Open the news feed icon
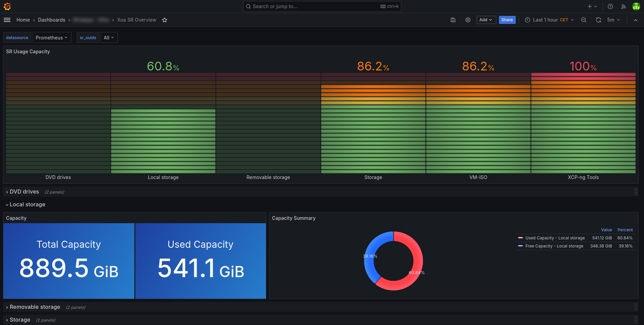Image resolution: width=644 pixels, height=325 pixels. (623, 6)
